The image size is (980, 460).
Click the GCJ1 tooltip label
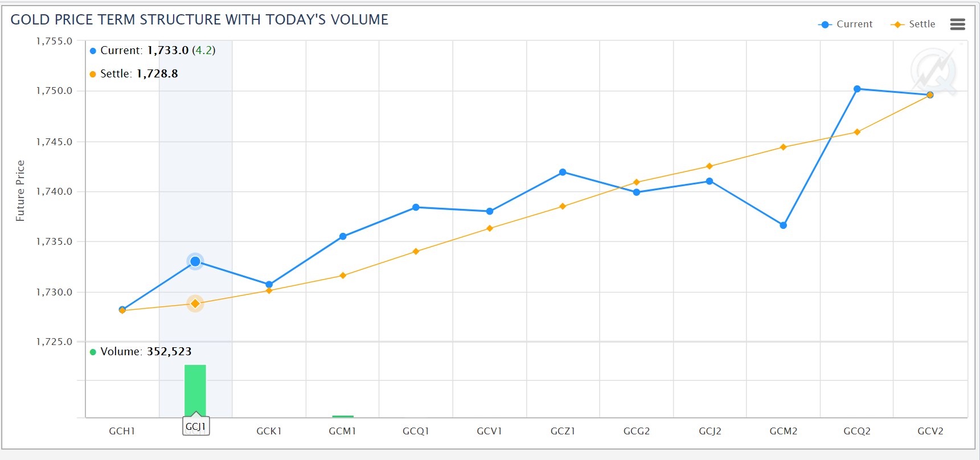tap(196, 426)
